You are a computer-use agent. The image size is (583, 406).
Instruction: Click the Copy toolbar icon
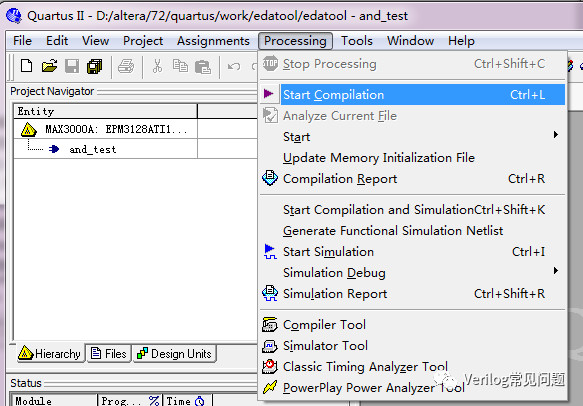[x=180, y=66]
